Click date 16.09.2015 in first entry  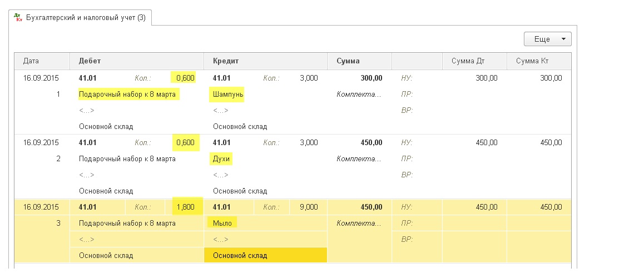(41, 78)
